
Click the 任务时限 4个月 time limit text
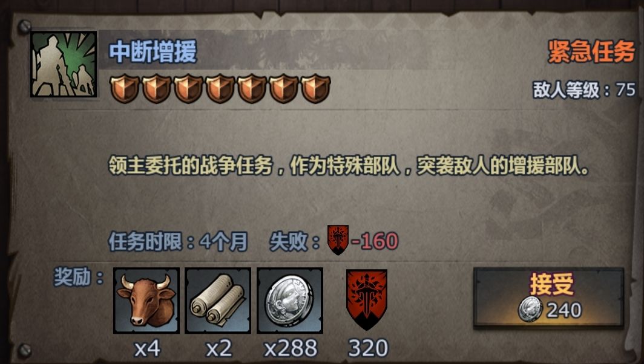178,241
